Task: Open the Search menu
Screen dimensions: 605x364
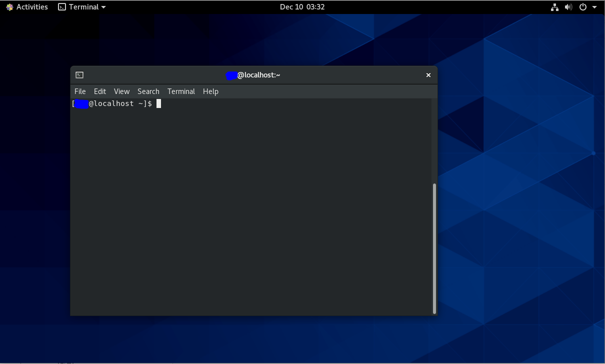Action: pyautogui.click(x=148, y=91)
